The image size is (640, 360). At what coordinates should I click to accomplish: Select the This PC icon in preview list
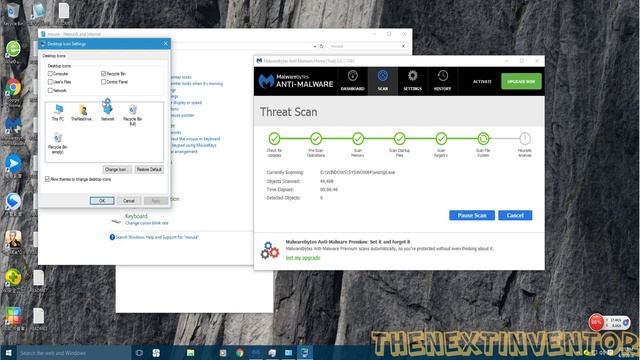pyautogui.click(x=58, y=112)
